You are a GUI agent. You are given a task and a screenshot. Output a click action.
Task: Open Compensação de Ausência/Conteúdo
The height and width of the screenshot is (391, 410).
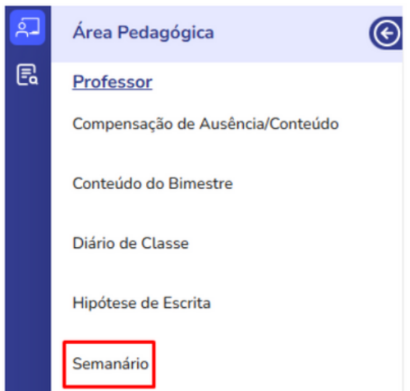[x=206, y=124]
